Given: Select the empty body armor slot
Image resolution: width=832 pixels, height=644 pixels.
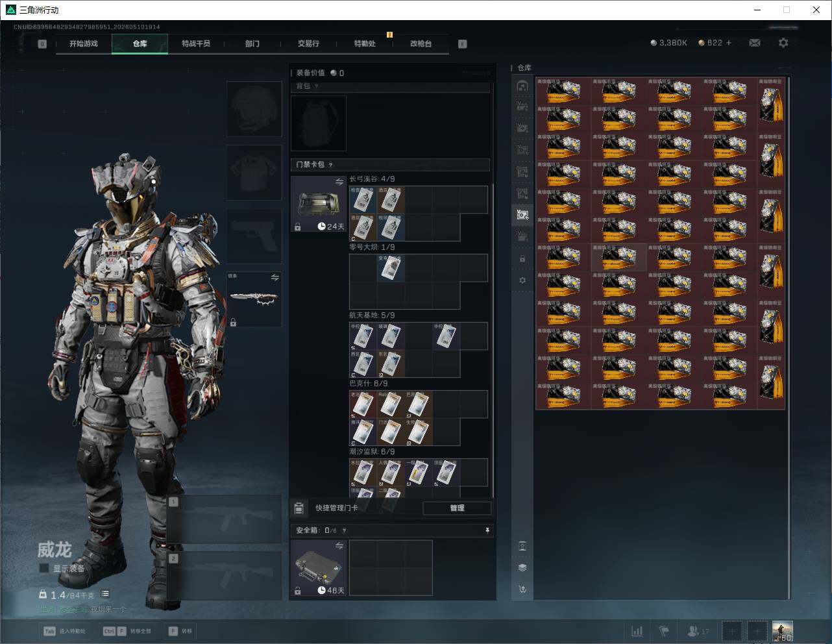Looking at the screenshot, I should pyautogui.click(x=254, y=173).
